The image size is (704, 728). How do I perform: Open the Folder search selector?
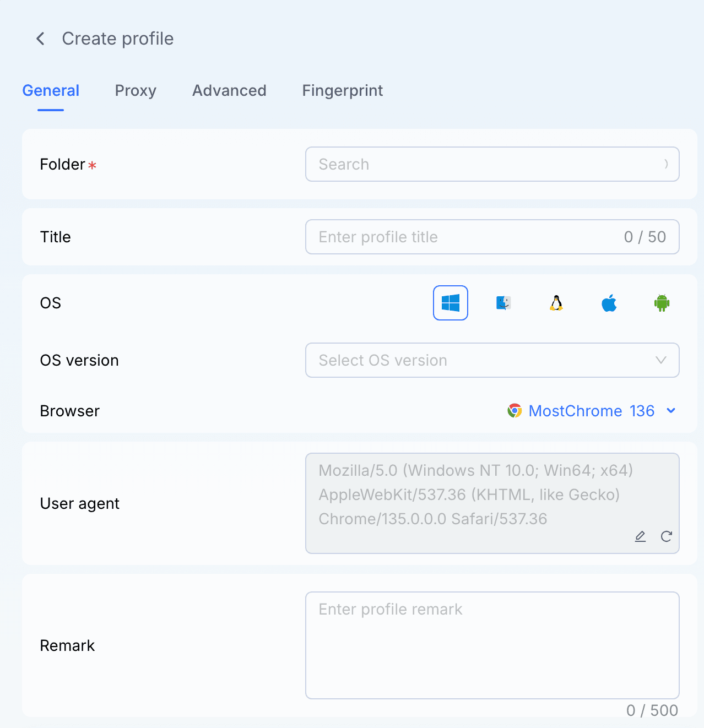click(492, 164)
